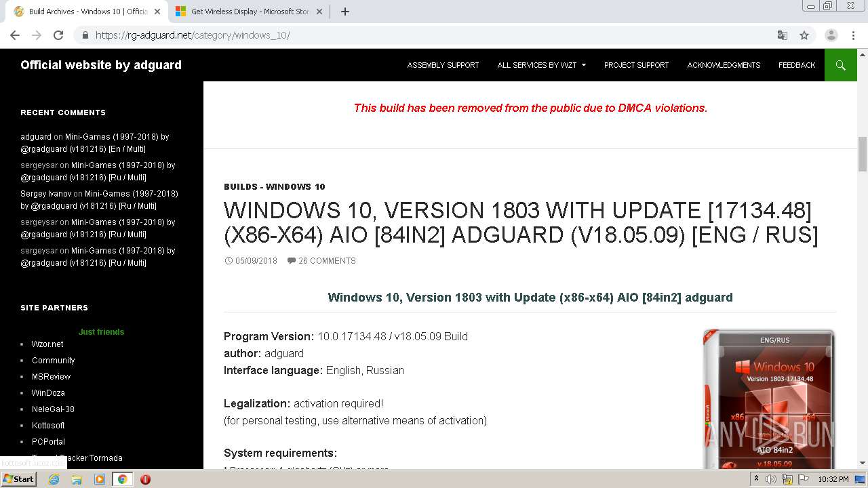Open the green site search icon
The height and width of the screenshot is (488, 868).
[841, 65]
